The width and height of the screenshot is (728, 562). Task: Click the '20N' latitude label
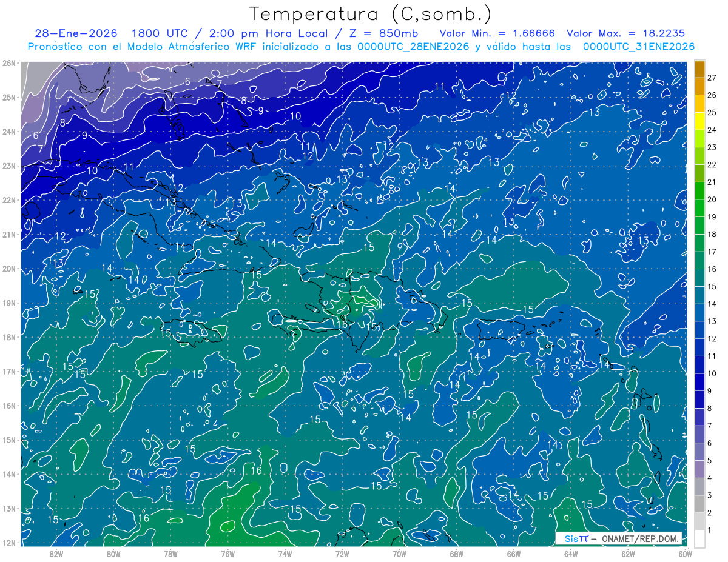(x=8, y=269)
